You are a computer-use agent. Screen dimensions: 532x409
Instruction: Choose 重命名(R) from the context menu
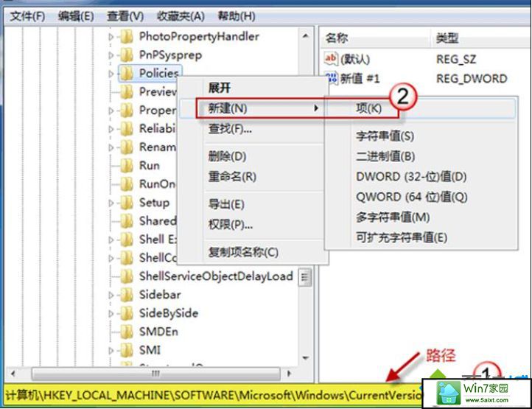pos(232,177)
